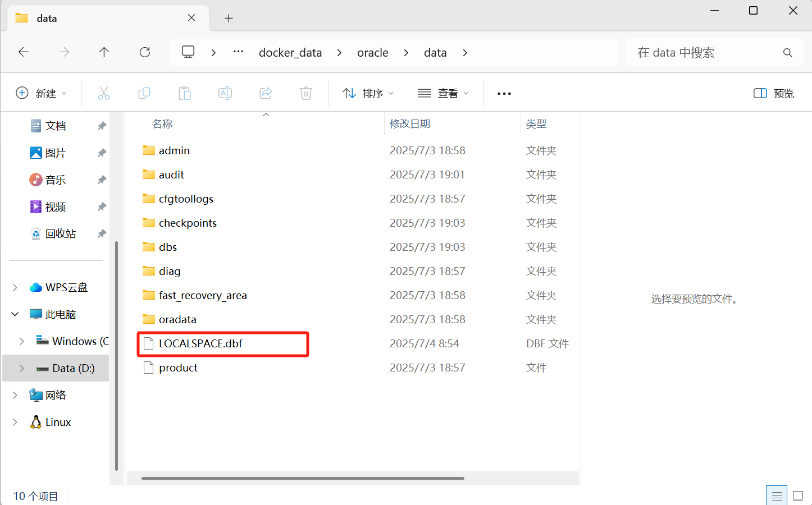Screen dimensions: 812x505
Task: Open the 查看 view dropdown
Action: pyautogui.click(x=443, y=93)
